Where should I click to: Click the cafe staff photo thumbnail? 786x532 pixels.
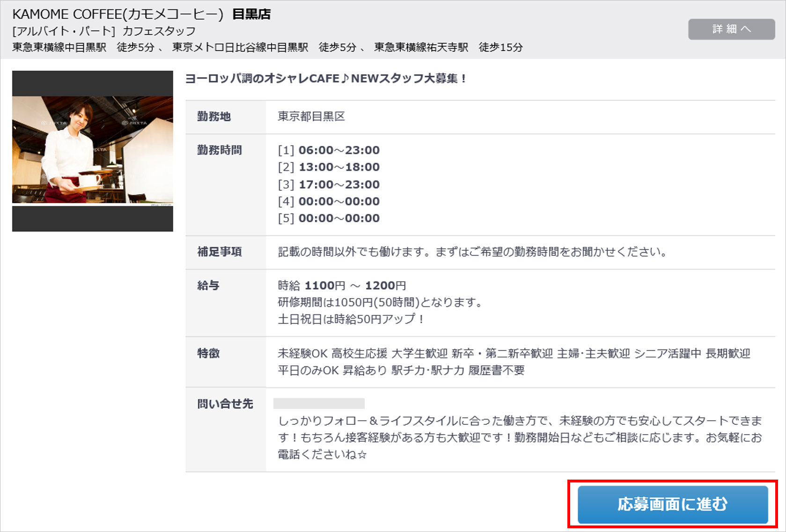coord(93,150)
